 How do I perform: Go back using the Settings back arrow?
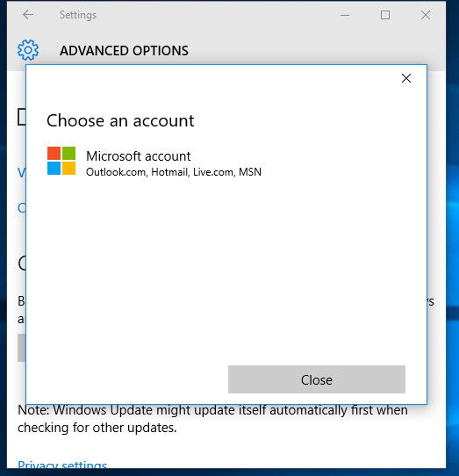(x=28, y=15)
